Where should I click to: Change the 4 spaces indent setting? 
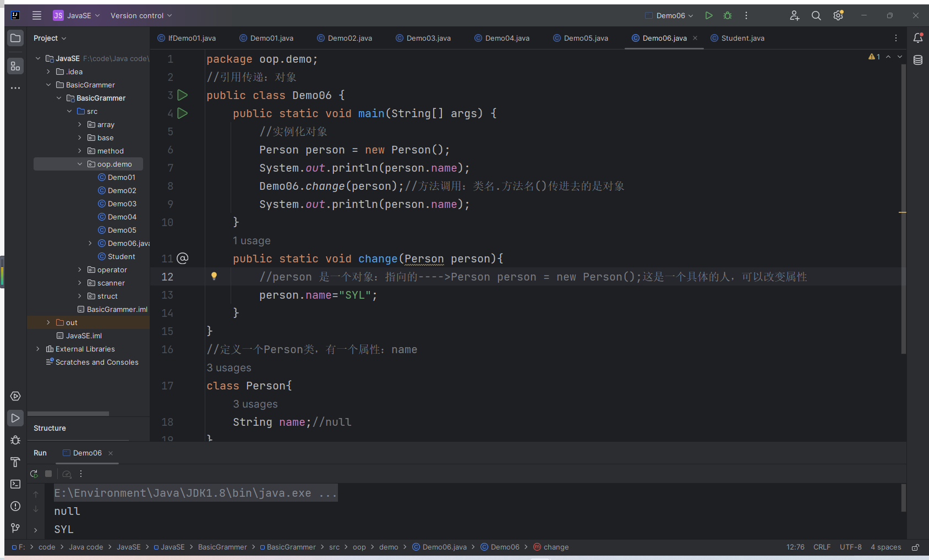[886, 547]
